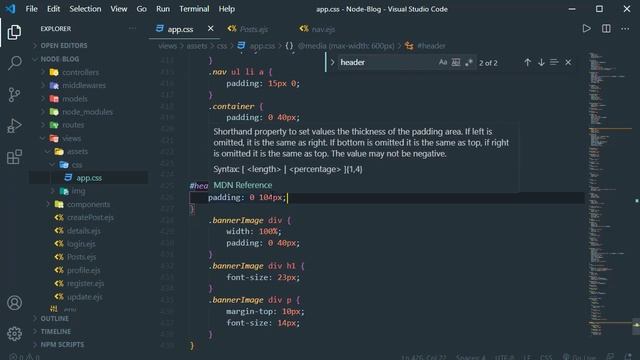Open the Selection menu
This screenshot has width=640, height=360.
coord(85,9)
